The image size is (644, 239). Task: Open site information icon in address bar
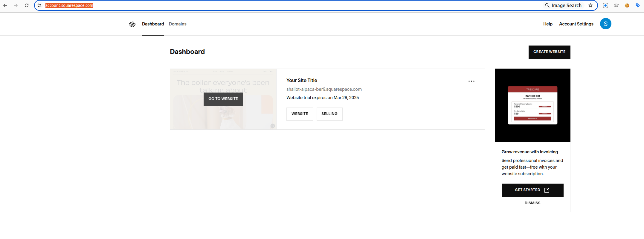(x=39, y=5)
